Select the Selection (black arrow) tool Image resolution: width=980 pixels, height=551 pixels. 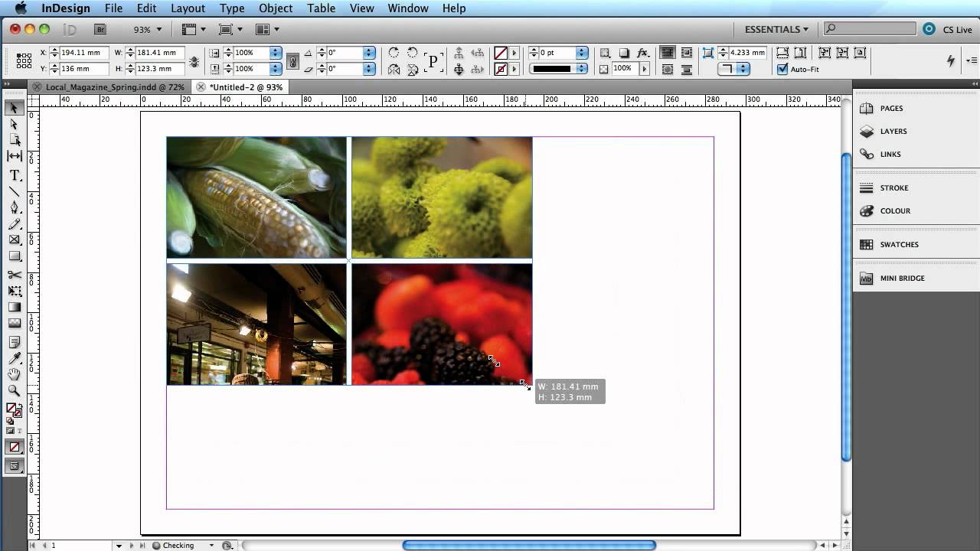[15, 109]
